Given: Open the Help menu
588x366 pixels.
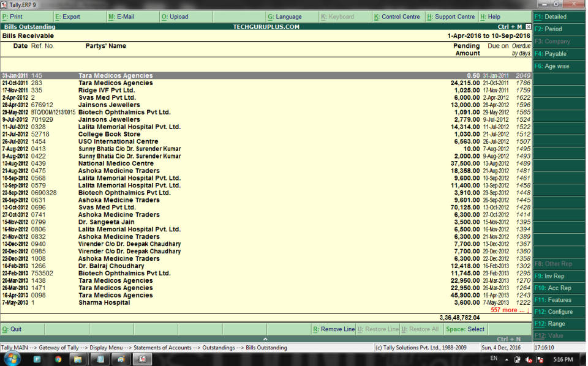Looking at the screenshot, I should coord(505,17).
